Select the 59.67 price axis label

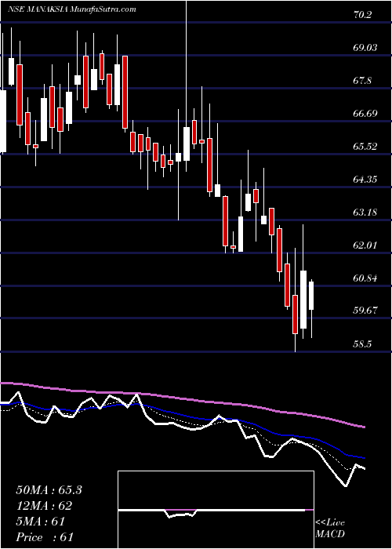tap(365, 311)
